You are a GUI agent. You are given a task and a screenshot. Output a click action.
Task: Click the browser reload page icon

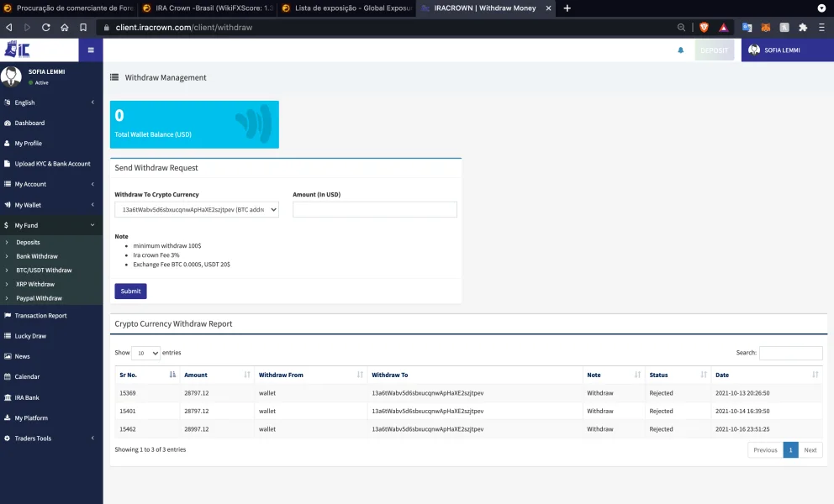point(45,27)
